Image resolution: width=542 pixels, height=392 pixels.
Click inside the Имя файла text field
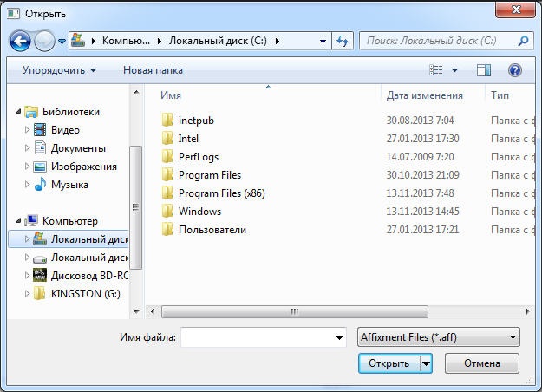(256, 337)
